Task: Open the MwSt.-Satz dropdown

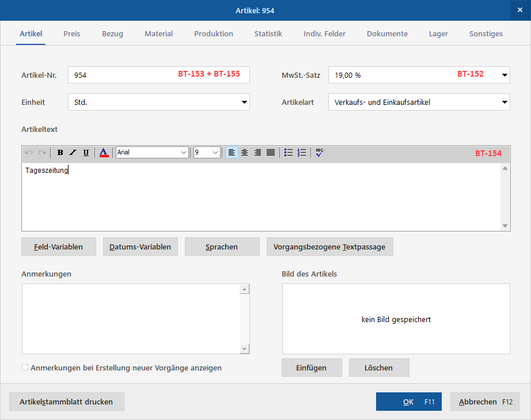Action: click(x=505, y=75)
